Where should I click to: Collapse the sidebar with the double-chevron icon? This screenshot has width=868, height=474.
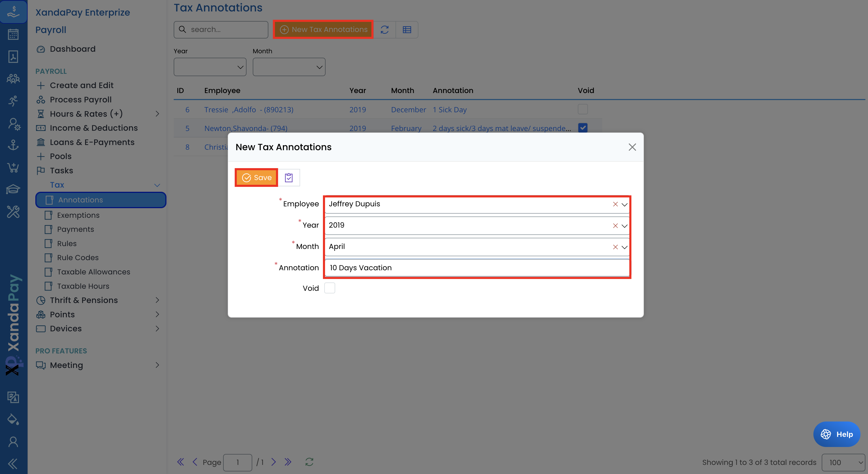(x=13, y=464)
